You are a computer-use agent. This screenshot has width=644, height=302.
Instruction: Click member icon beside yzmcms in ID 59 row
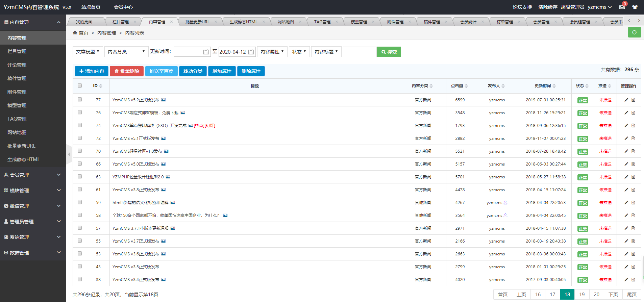coord(505,203)
